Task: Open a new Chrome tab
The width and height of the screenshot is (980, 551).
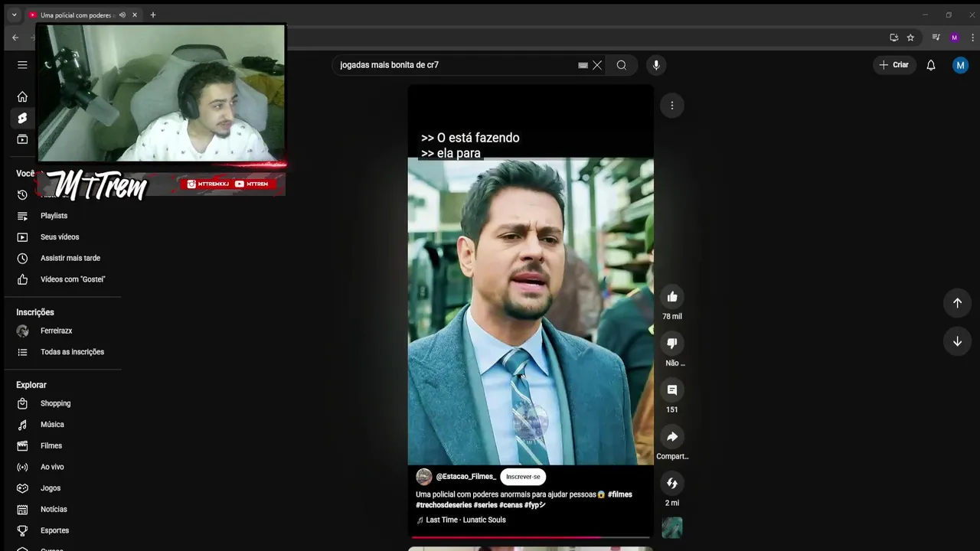Action: coord(153,15)
